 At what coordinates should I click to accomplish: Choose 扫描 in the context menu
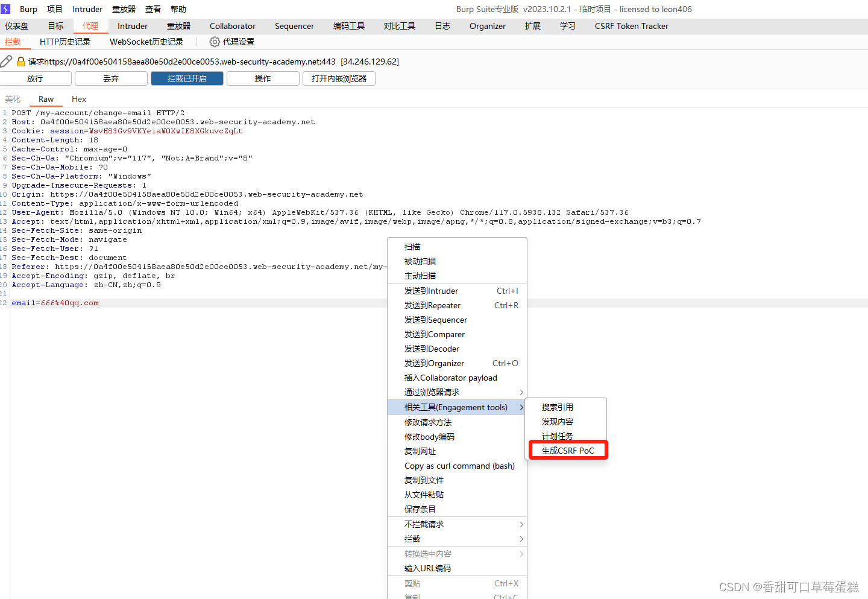click(457, 247)
